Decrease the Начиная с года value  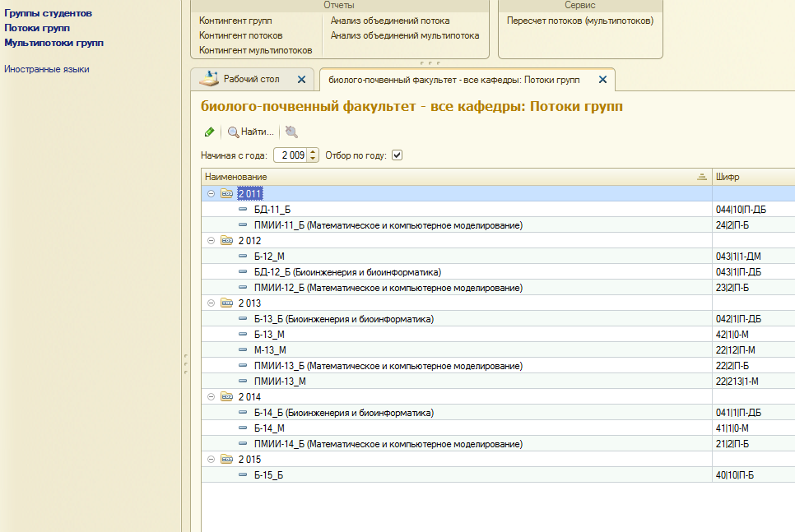pos(314,159)
